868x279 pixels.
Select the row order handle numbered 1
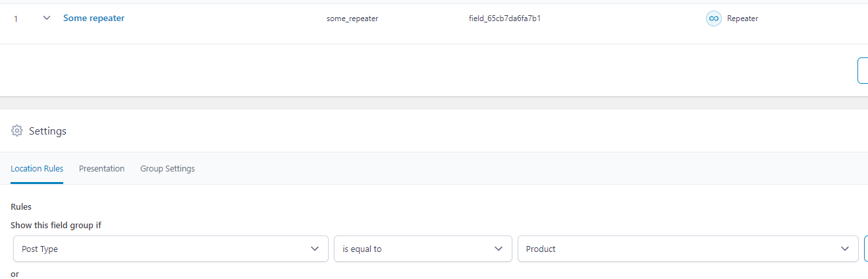(x=16, y=18)
